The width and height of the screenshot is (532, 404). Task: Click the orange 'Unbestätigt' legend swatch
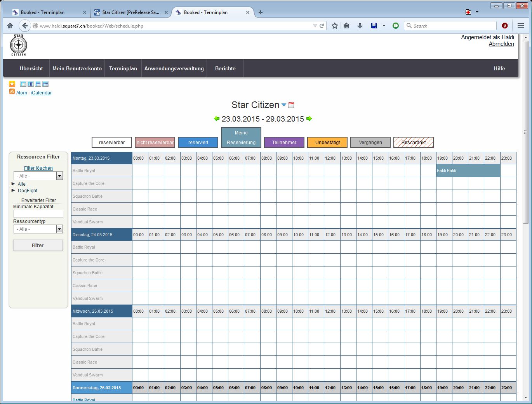[327, 143]
